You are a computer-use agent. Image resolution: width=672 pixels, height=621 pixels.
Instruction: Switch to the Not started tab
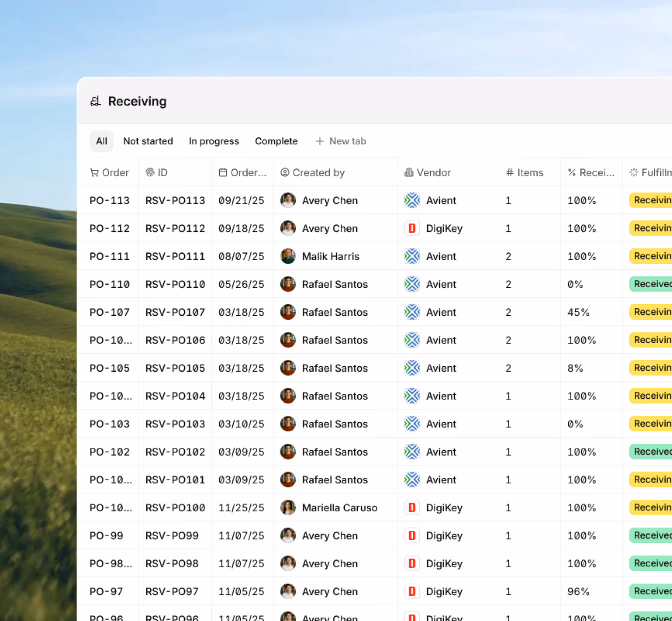point(148,141)
